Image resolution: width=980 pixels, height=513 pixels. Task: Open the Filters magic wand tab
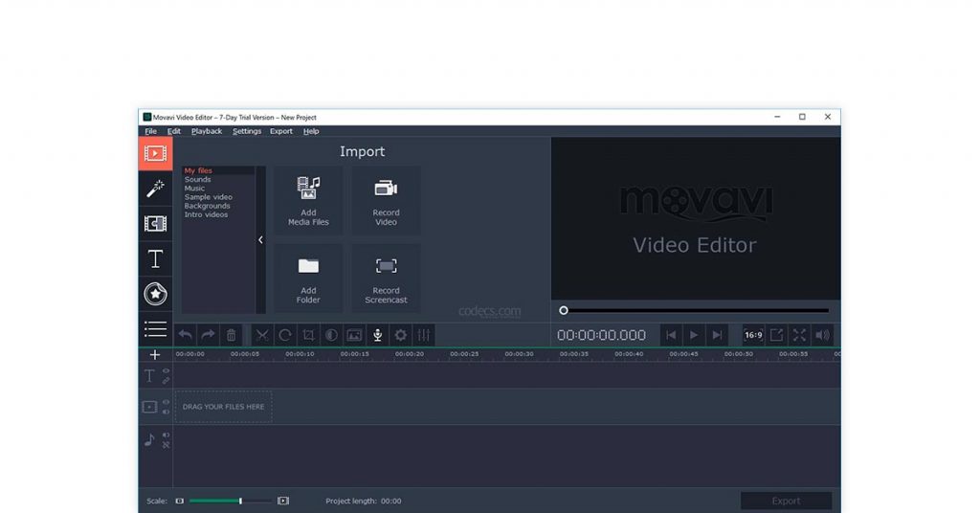point(156,189)
